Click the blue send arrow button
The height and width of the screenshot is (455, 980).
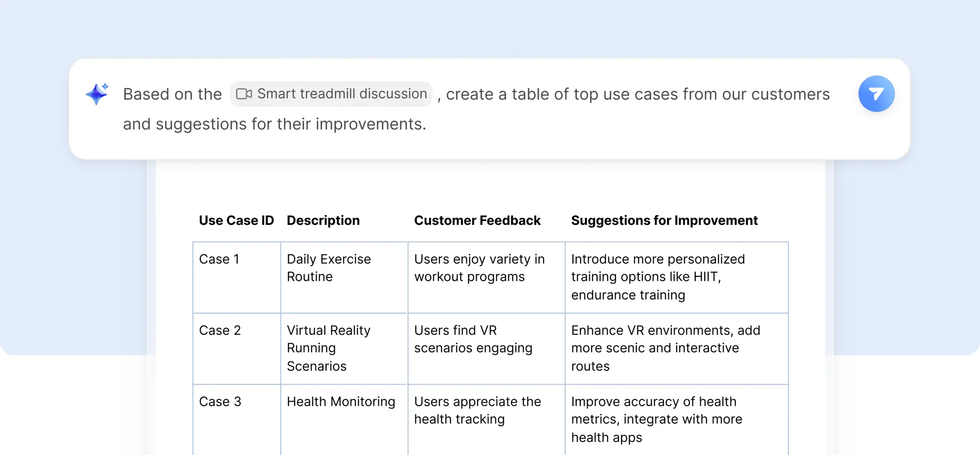pyautogui.click(x=876, y=94)
